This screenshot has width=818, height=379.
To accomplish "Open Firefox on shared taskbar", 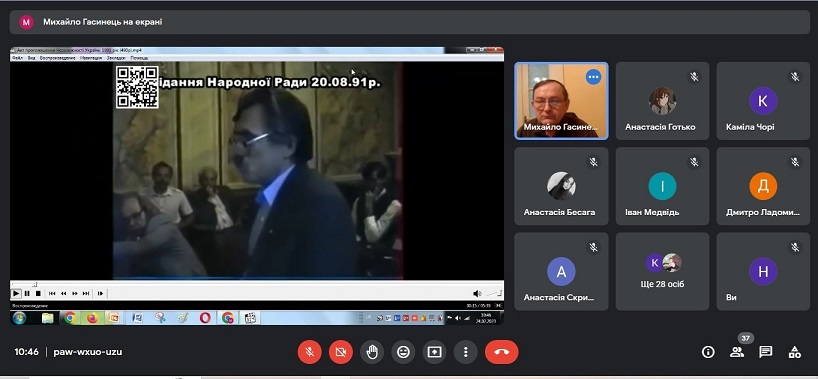I will pyautogui.click(x=92, y=318).
